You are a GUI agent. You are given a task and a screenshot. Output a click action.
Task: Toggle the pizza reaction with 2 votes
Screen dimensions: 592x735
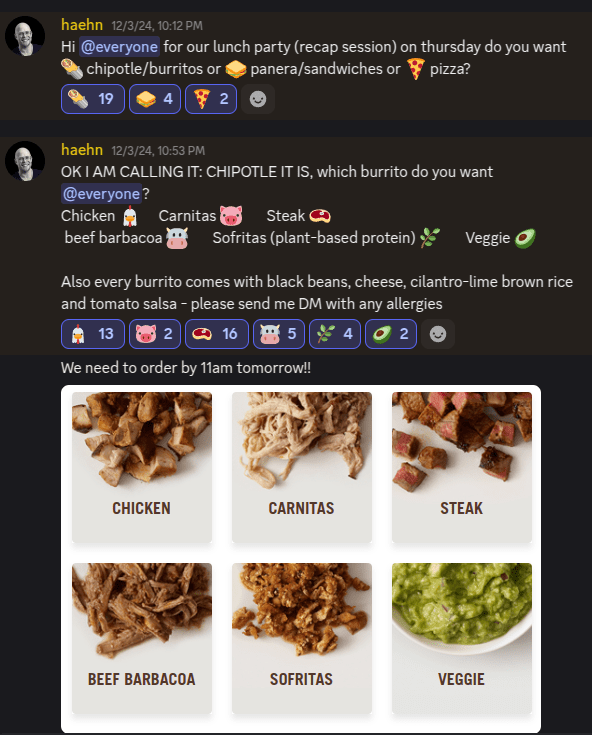pos(211,99)
